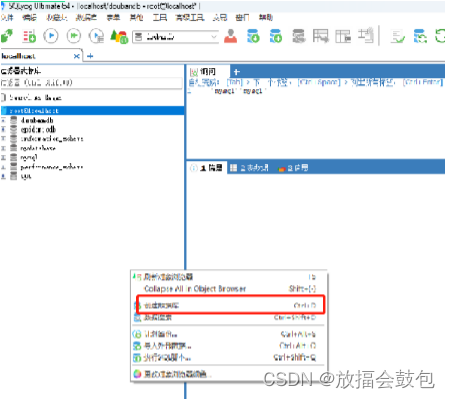Expand the performance_schema database node
The image size is (450, 399).
(x=3, y=167)
